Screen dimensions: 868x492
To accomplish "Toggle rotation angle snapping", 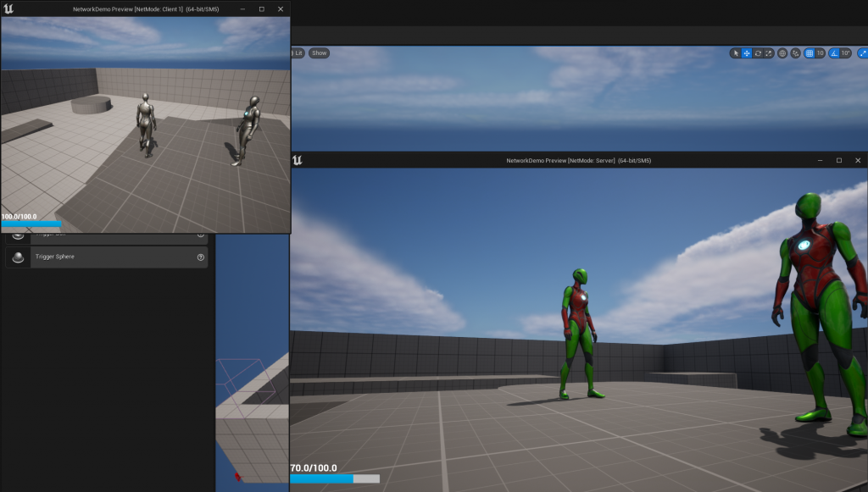I will [834, 53].
